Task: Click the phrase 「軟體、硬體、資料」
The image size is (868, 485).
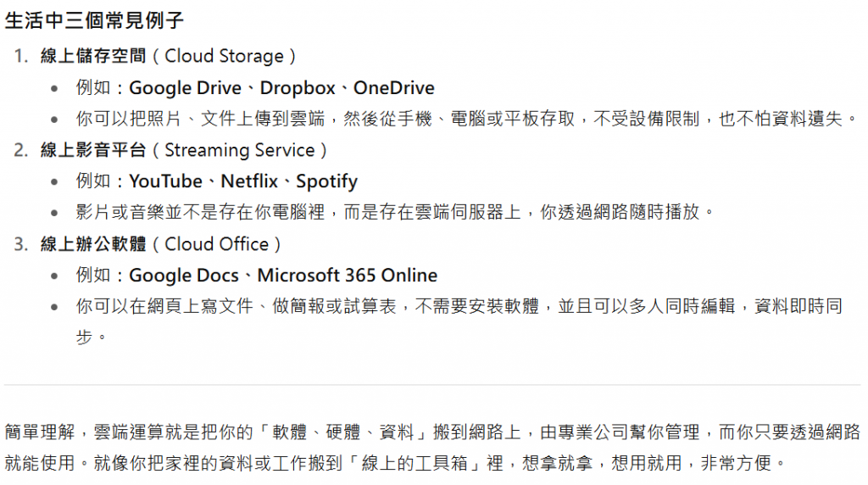Action: click(x=343, y=432)
